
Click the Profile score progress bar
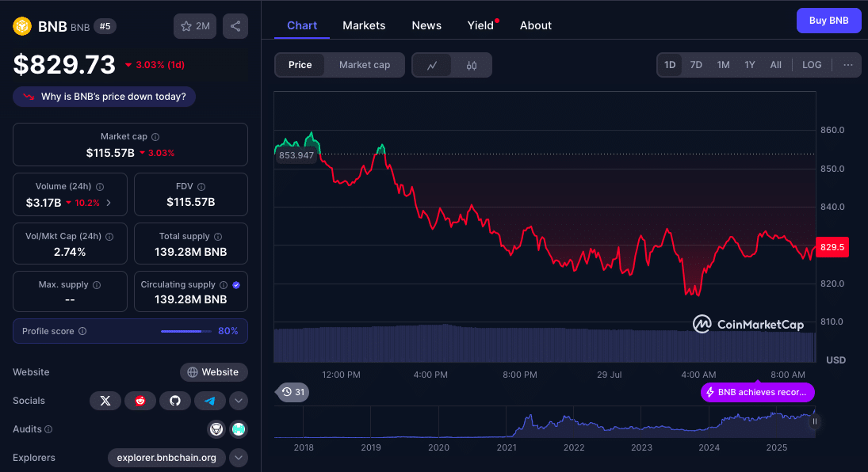point(186,332)
